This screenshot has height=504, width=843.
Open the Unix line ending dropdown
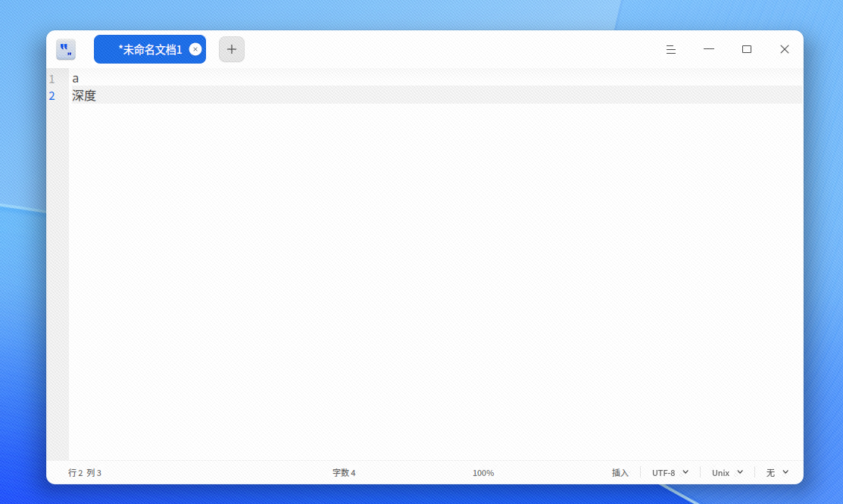tap(727, 473)
